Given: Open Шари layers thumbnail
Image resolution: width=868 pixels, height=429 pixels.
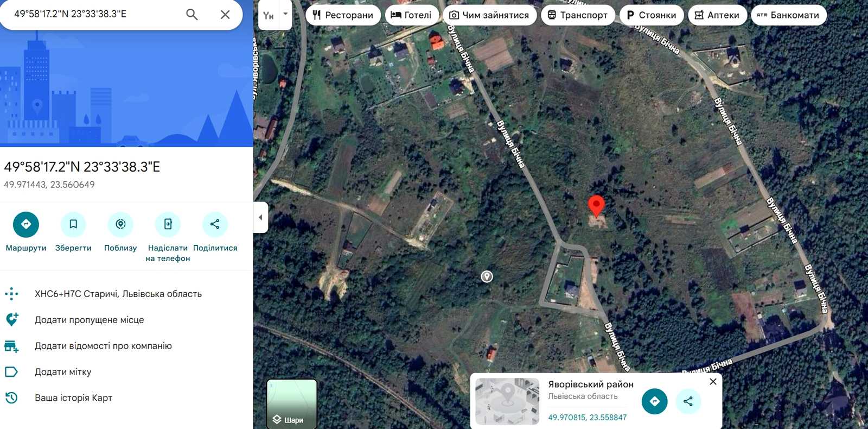Looking at the screenshot, I should tap(292, 403).
